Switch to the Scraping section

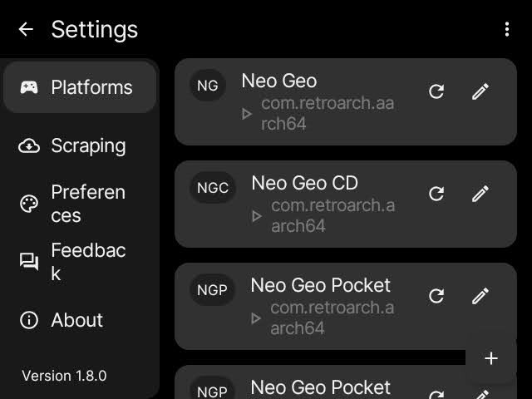[80, 145]
